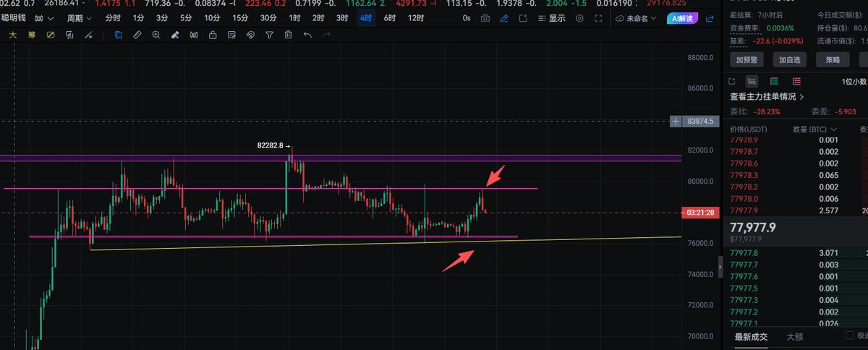Select the 筹 chip distribution icon
This screenshot has height=350, width=868.
pos(31,34)
